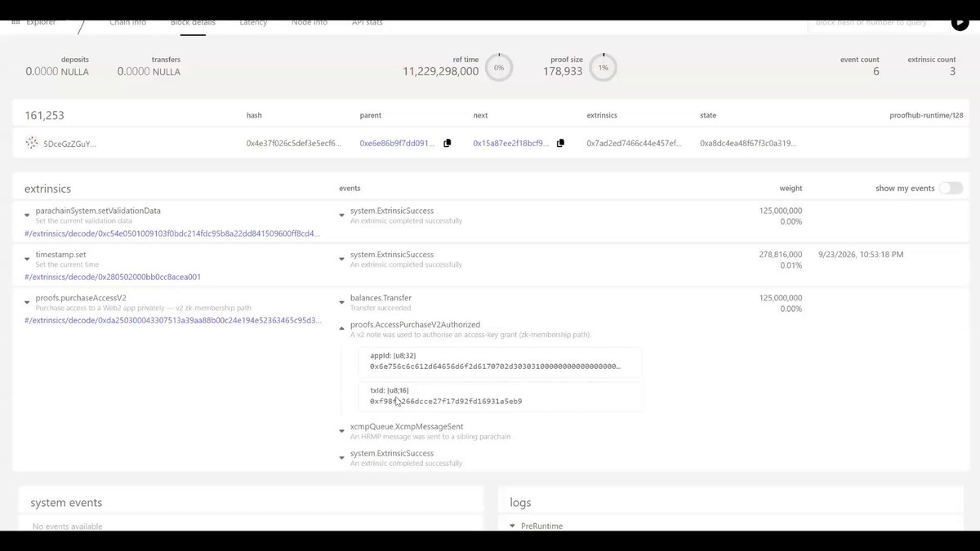The image size is (980, 551).
Task: Click the ref time value 11,229,298,000
Action: 440,72
